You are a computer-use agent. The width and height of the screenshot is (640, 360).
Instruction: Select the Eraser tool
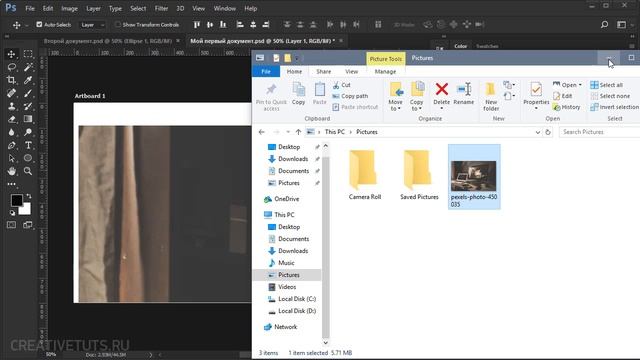click(11, 119)
